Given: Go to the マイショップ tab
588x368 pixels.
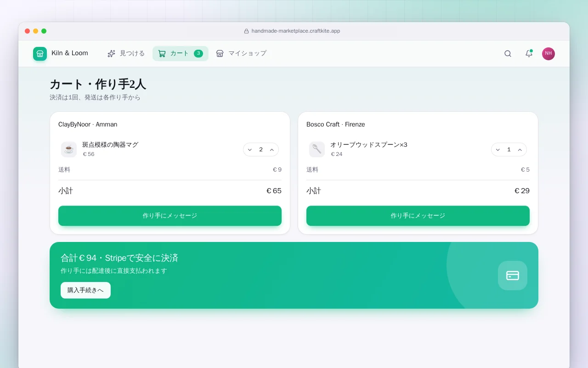Looking at the screenshot, I should tap(241, 53).
